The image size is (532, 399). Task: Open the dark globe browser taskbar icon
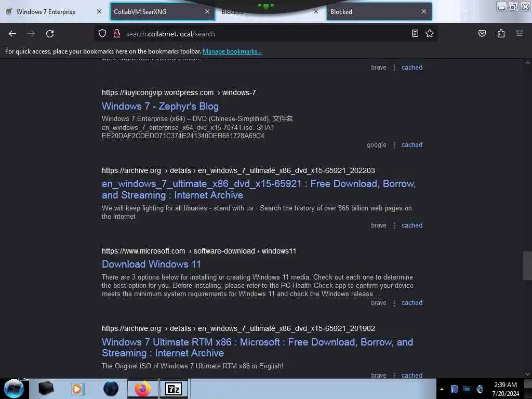(x=111, y=389)
